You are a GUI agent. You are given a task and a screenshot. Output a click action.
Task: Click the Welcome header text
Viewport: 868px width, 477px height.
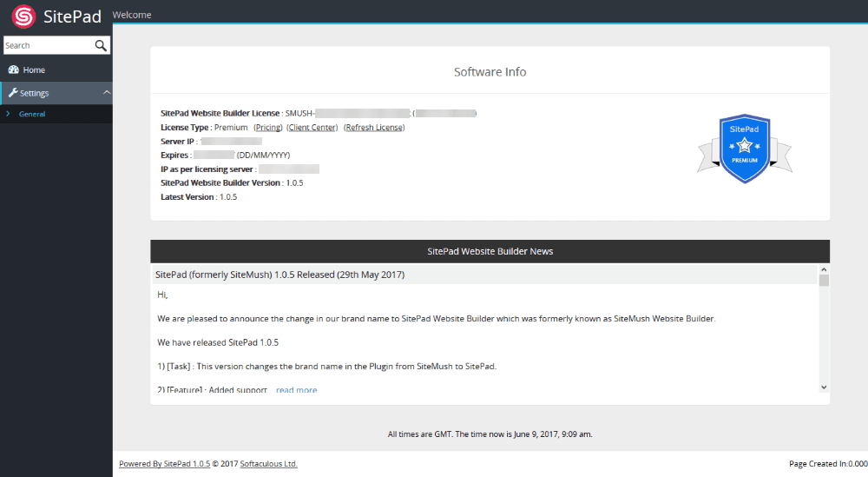[132, 15]
